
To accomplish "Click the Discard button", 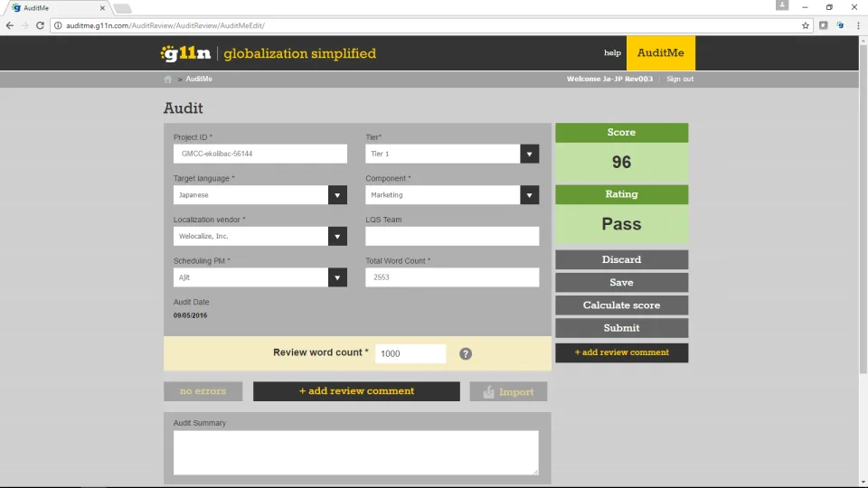I will [x=622, y=259].
